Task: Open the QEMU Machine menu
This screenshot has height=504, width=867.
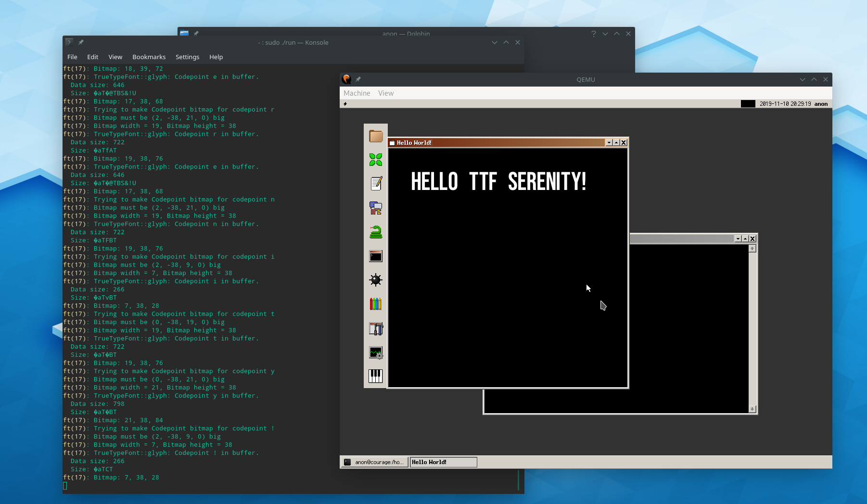Action: click(357, 93)
